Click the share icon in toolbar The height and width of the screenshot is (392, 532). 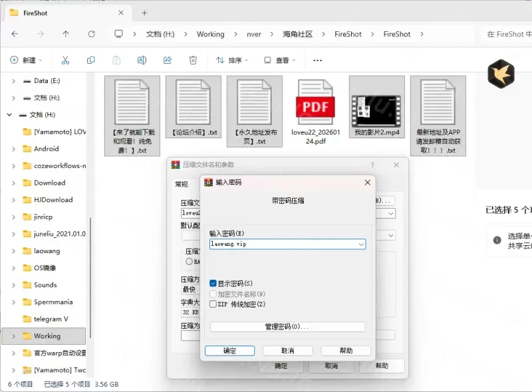pyautogui.click(x=168, y=60)
